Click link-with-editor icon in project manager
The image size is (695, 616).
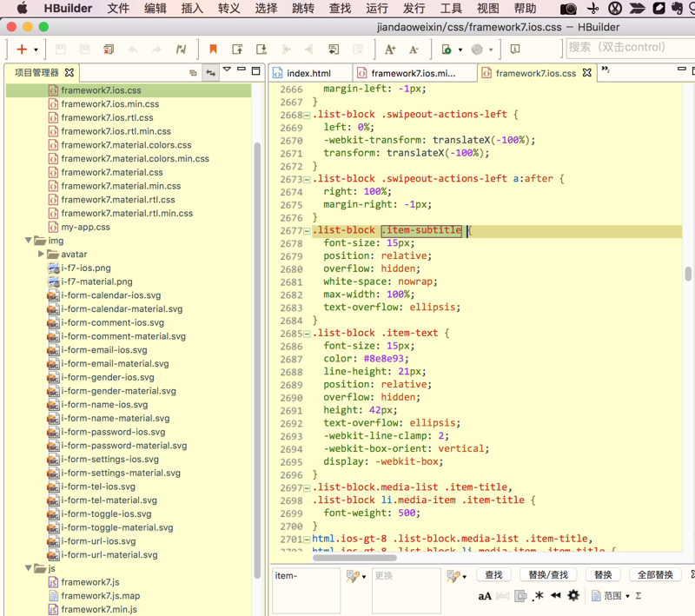pos(210,73)
